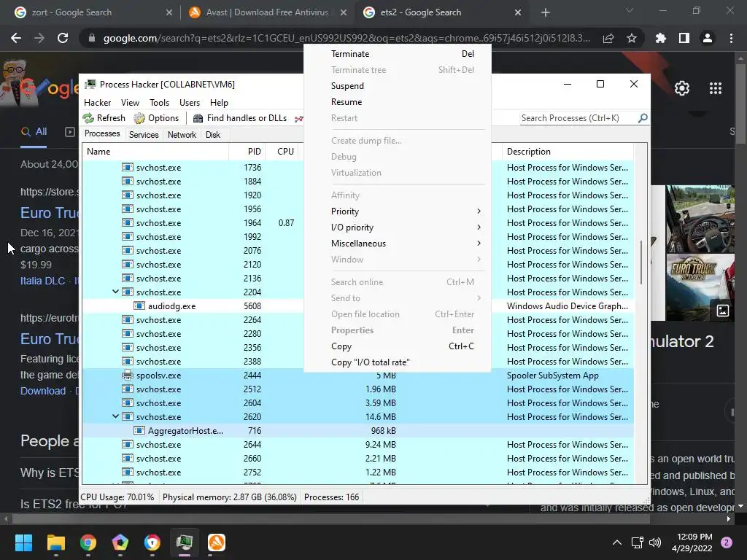Click Process Hacker taskbar icon

pos(185,542)
